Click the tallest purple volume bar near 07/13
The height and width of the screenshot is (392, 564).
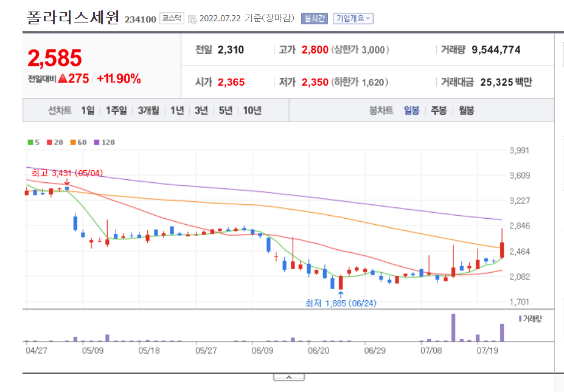point(453,328)
